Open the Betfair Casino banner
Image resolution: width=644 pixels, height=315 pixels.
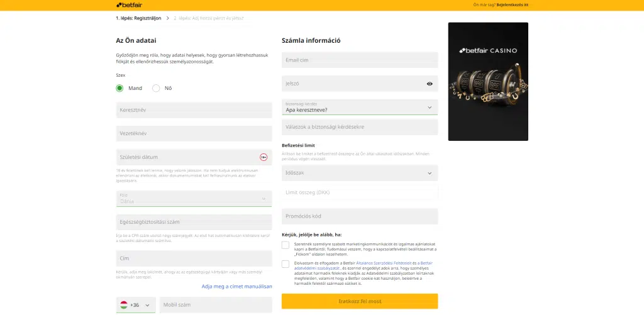point(488,82)
